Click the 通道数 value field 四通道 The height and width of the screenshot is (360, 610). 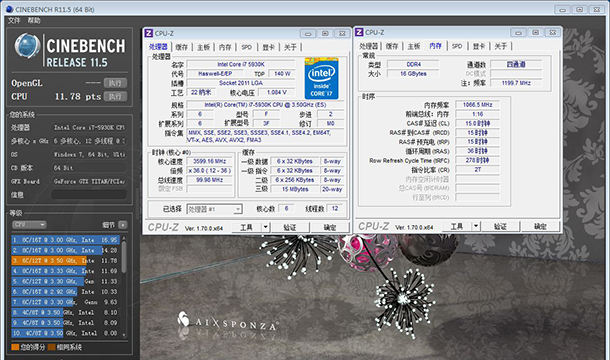point(516,64)
